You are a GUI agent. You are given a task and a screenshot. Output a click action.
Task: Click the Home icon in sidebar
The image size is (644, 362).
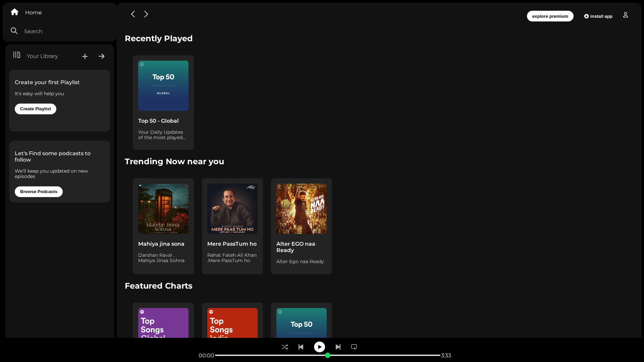pos(14,12)
